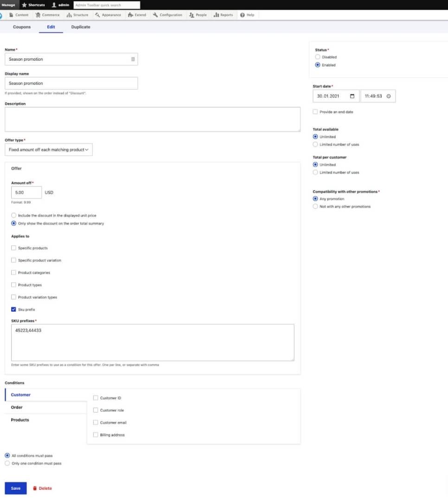Image resolution: width=448 pixels, height=501 pixels.
Task: Expand the Offer type dropdown
Action: click(48, 149)
